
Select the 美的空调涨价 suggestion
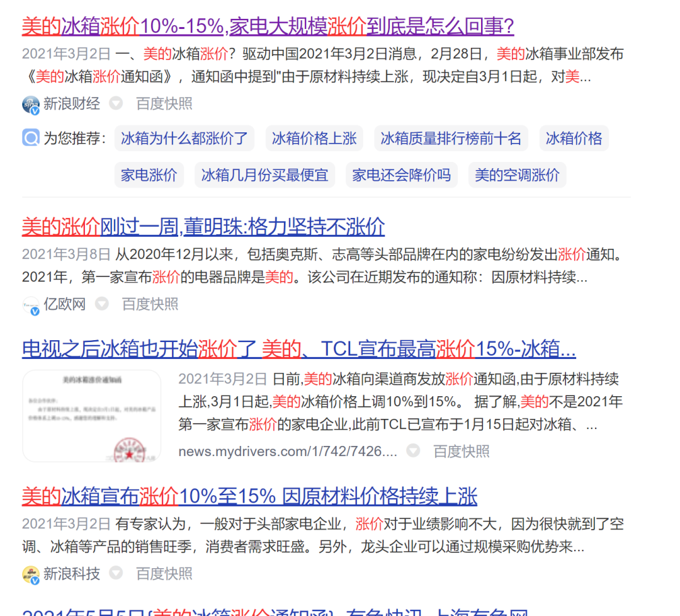click(x=518, y=175)
